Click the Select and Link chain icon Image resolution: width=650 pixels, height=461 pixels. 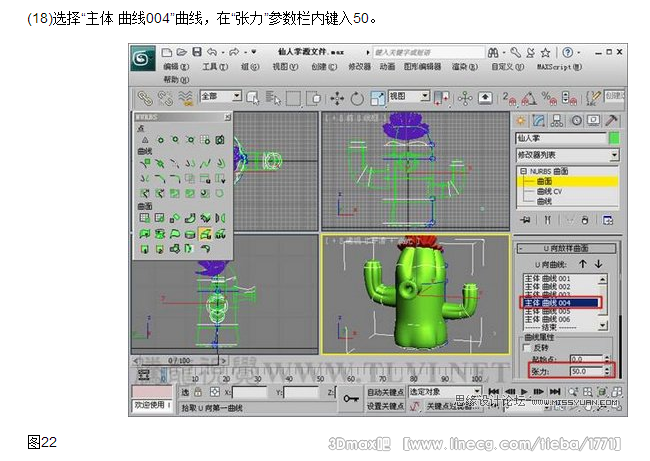(x=145, y=98)
